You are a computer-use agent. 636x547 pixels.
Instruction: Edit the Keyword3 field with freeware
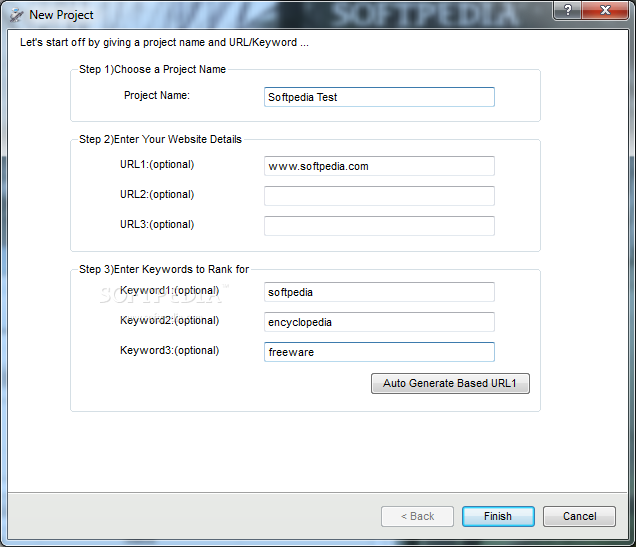(379, 352)
